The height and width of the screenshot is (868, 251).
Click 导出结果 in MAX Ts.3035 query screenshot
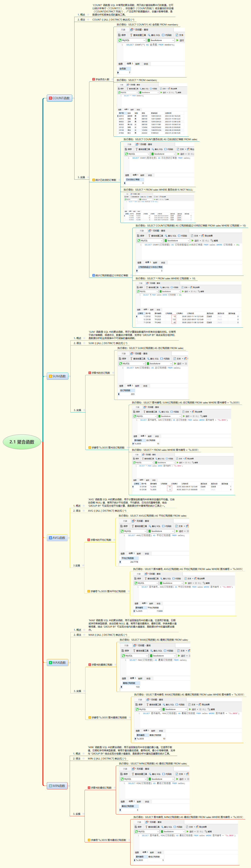tap(204, 705)
